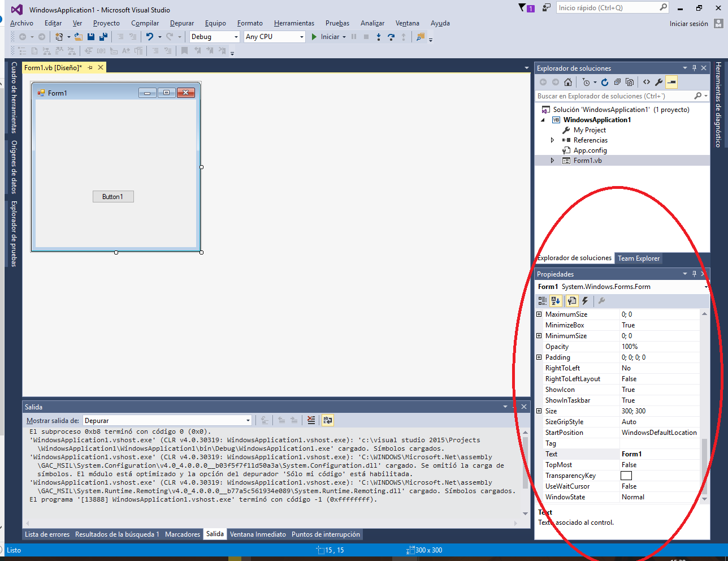Click the New Project toolbar icon
Screen dimensions: 728x561
tap(59, 37)
